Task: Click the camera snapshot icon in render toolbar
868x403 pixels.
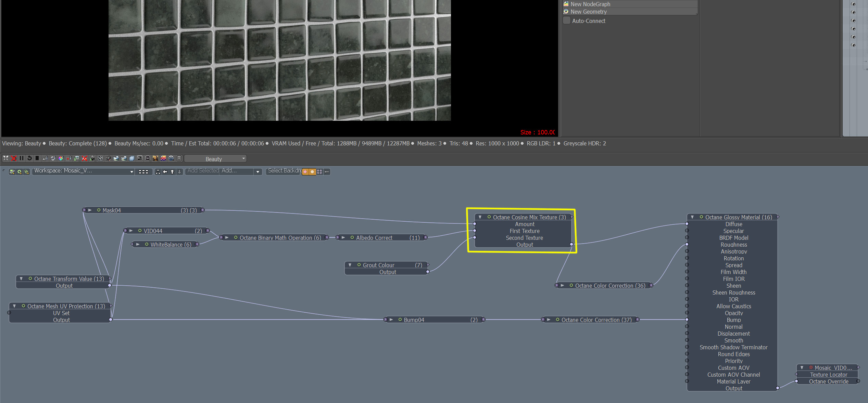Action: click(x=108, y=158)
